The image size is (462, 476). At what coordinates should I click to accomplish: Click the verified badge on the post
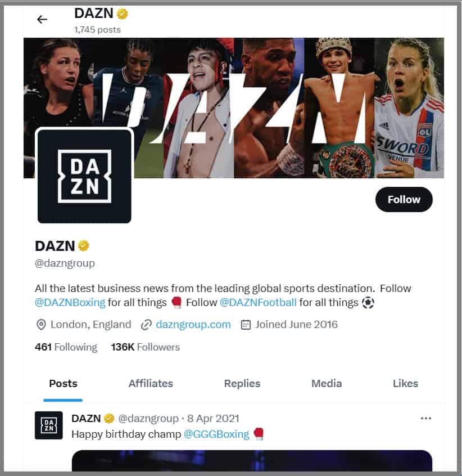109,418
